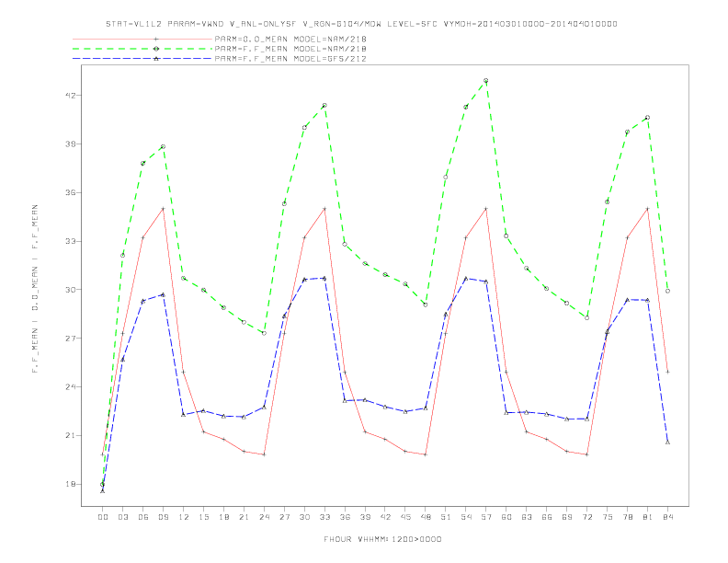Click x-axis tick label 03
Image resolution: width=728 pixels, height=563 pixels.
[122, 517]
